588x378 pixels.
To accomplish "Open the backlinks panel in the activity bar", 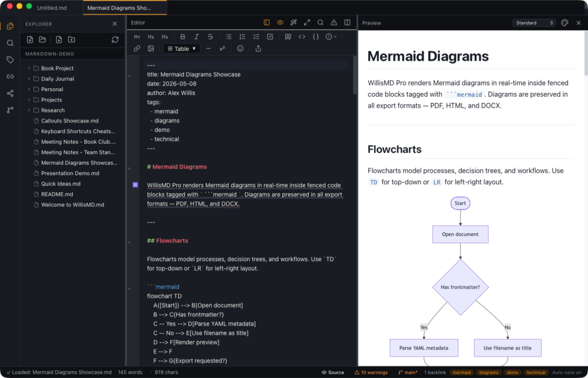I will (10, 77).
